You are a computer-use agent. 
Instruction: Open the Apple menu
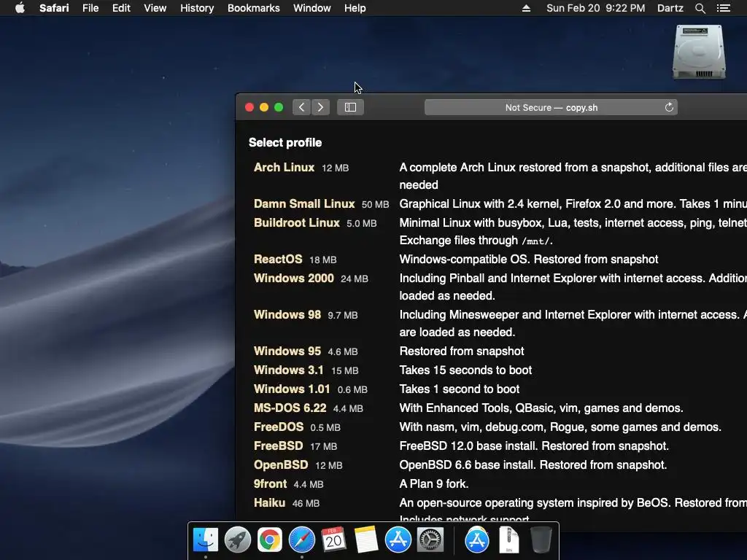click(20, 8)
